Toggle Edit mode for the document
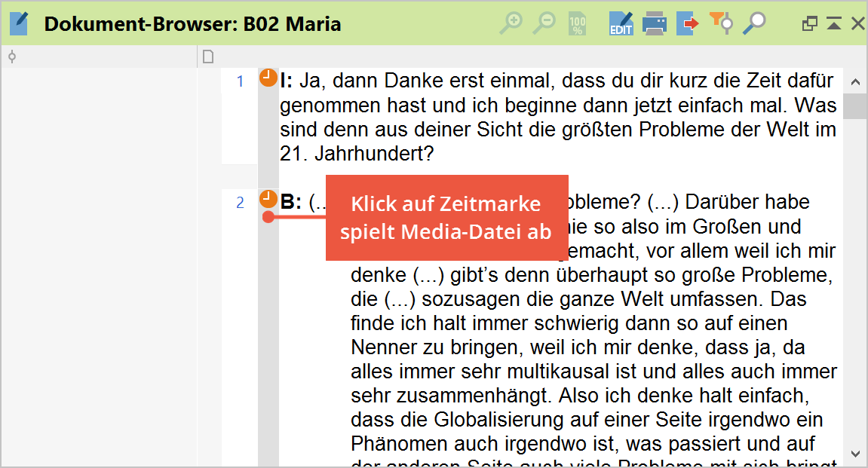868x468 pixels. pos(621,23)
